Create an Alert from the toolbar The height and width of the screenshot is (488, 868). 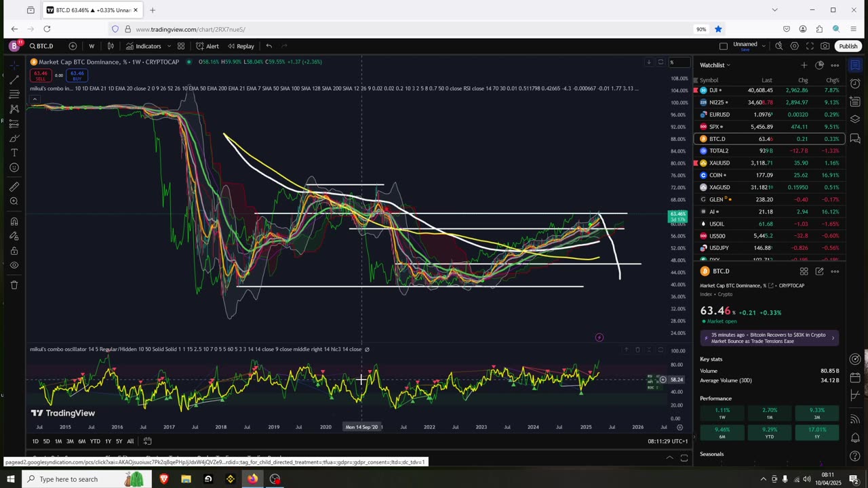(x=208, y=46)
